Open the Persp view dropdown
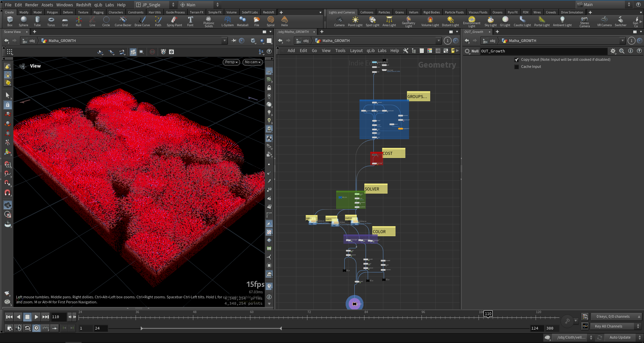The image size is (644, 343). pyautogui.click(x=231, y=62)
